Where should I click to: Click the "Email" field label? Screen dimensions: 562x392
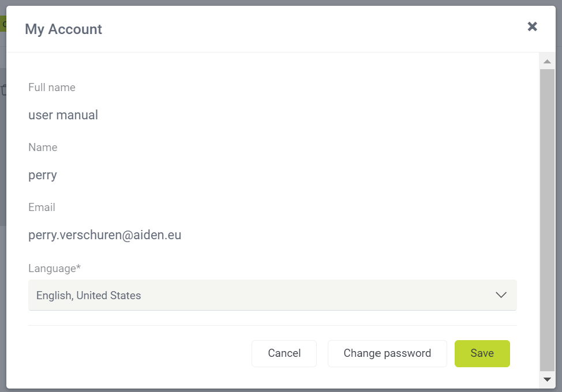(x=42, y=208)
